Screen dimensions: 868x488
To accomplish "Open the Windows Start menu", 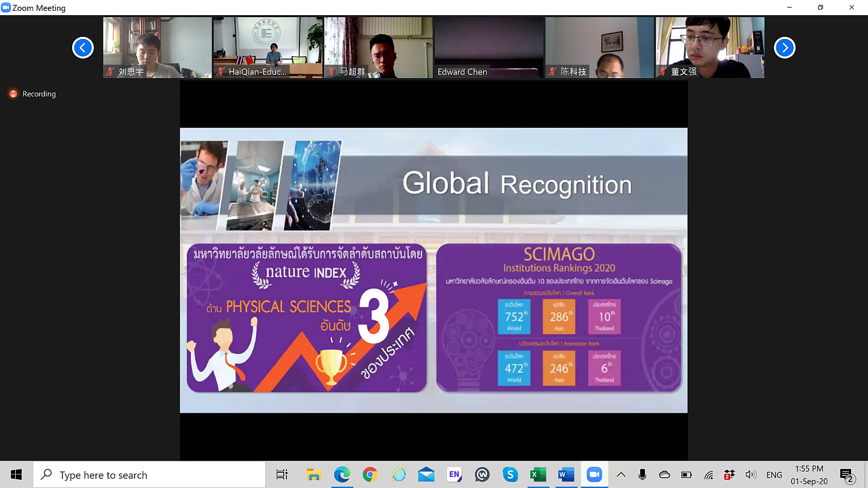I will [16, 475].
